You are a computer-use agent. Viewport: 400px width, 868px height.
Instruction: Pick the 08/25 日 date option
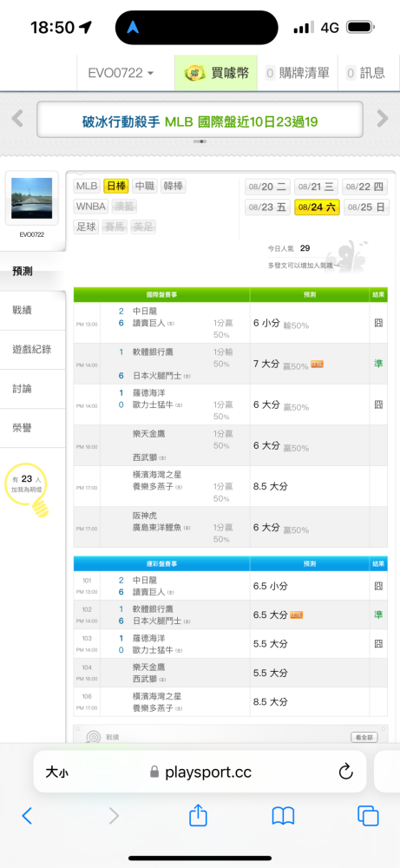tap(366, 207)
